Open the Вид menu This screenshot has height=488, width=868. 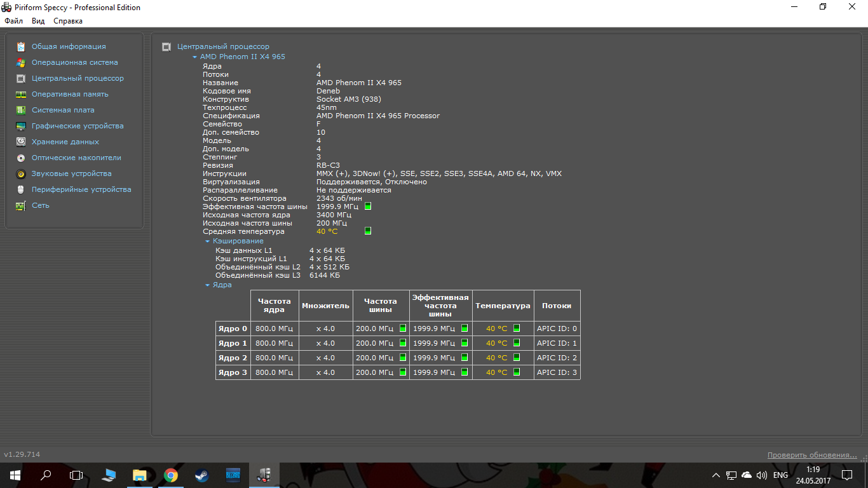pos(38,21)
